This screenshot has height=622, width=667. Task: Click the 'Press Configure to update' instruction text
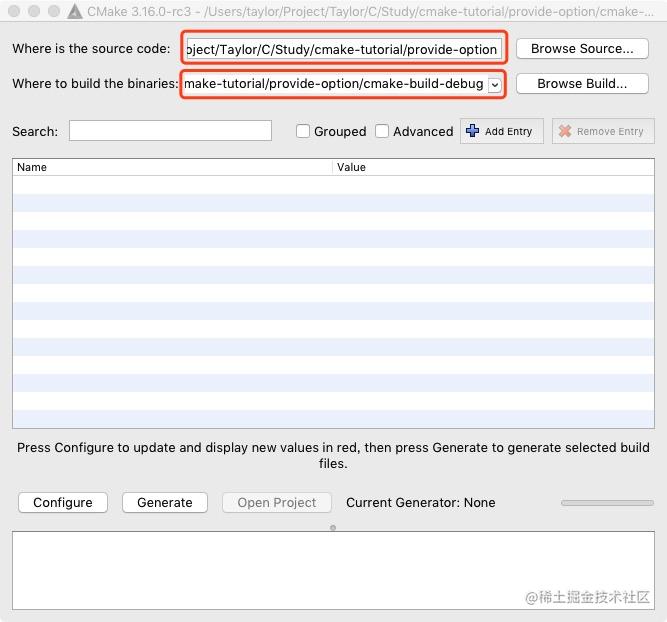pyautogui.click(x=333, y=455)
